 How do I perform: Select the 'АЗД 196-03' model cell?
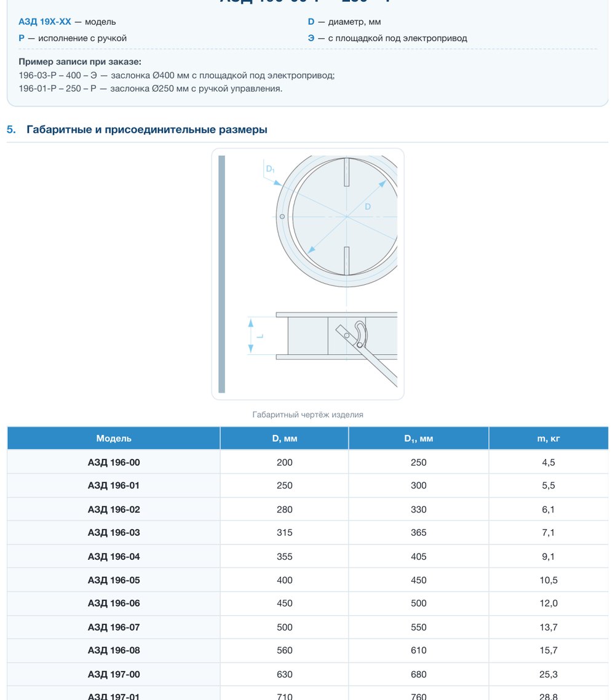click(114, 533)
